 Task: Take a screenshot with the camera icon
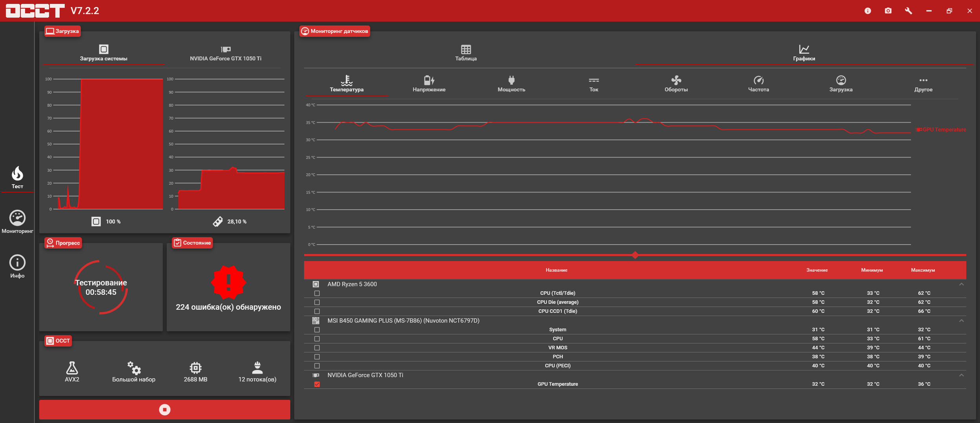(888, 11)
